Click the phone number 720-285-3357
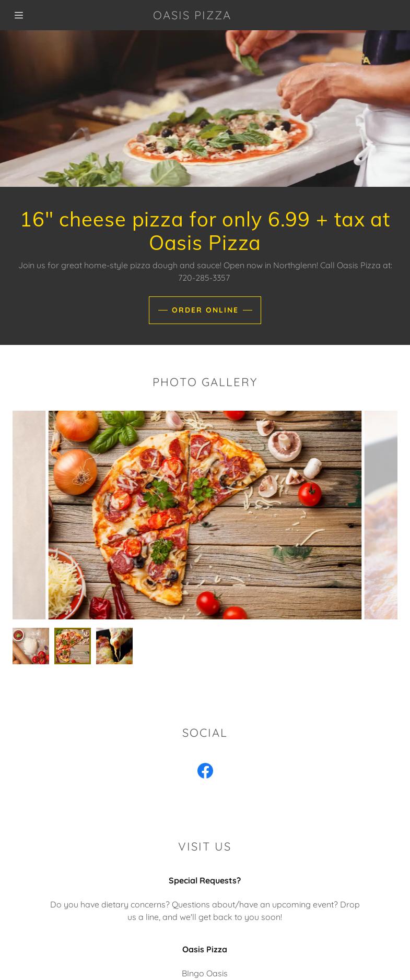The image size is (410, 980). point(204,278)
